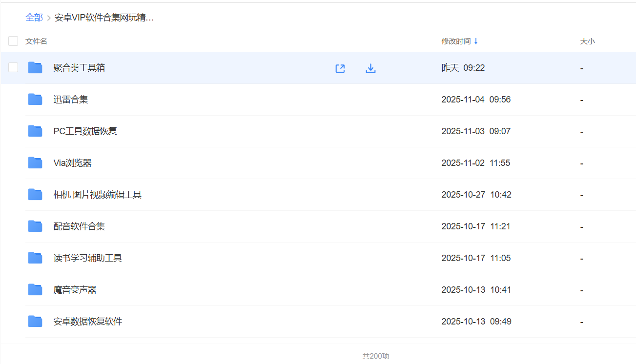Sort by 修改时间 using the arrow
The image size is (636, 364).
click(x=476, y=41)
